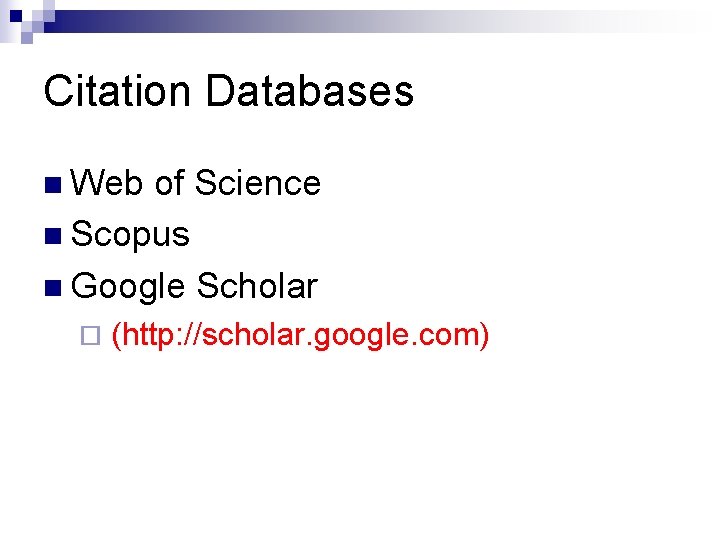
Task: Click the word Google in third bullet
Action: tap(129, 287)
